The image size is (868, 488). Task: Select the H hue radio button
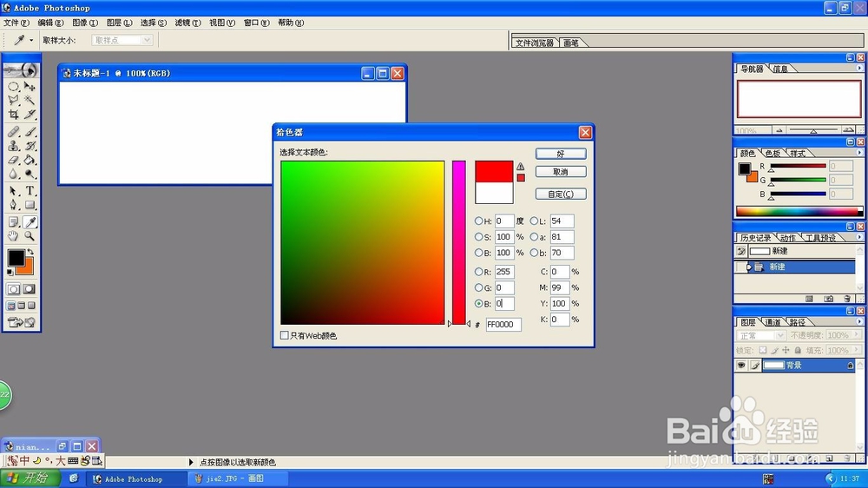tap(478, 221)
